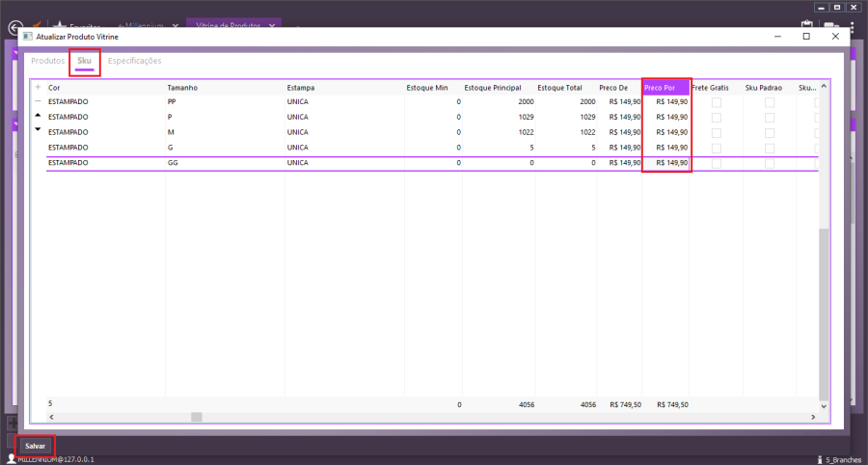Click the Frete Gratis column header
The width and height of the screenshot is (868, 465).
(710, 88)
